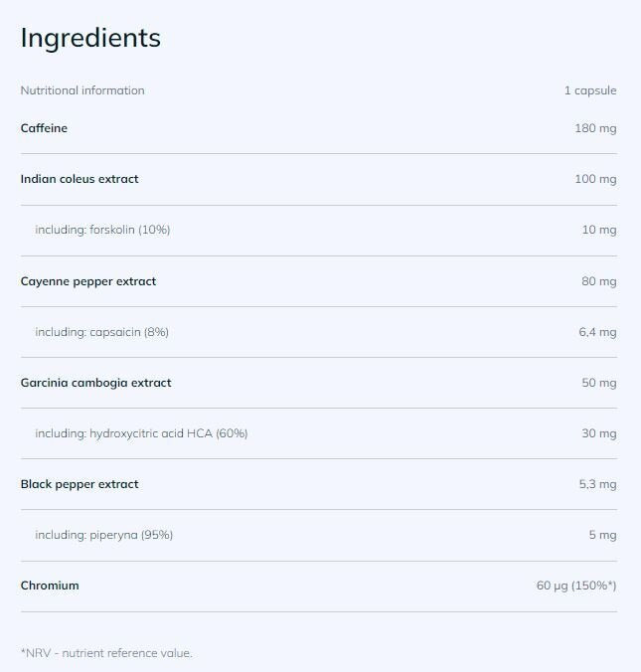Click the Chromium ingredient name
641x672 pixels.
click(x=50, y=586)
